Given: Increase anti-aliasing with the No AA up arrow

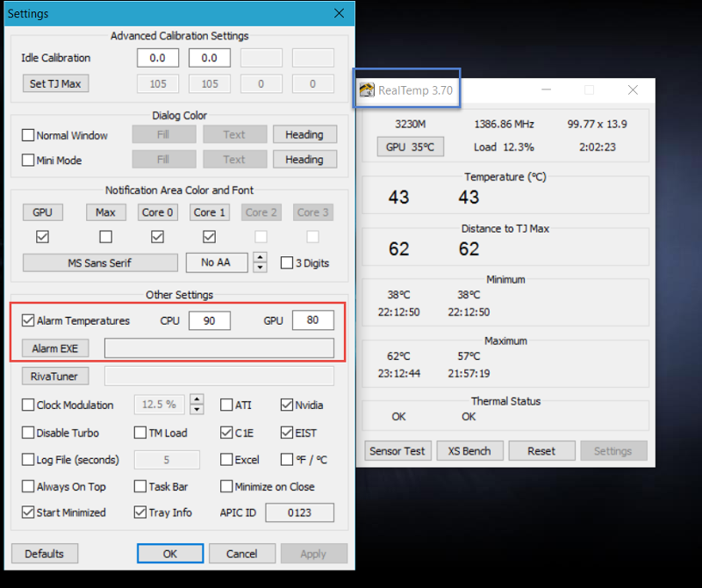Looking at the screenshot, I should (260, 257).
